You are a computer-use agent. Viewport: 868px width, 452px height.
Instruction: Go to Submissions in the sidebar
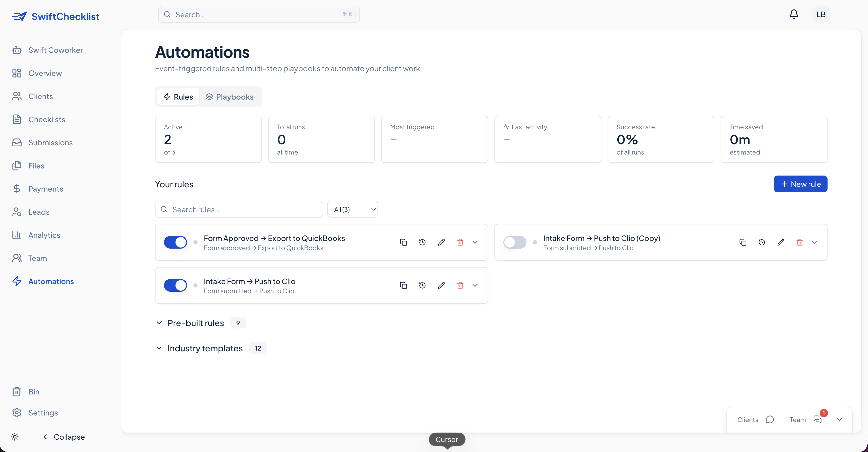(x=50, y=143)
